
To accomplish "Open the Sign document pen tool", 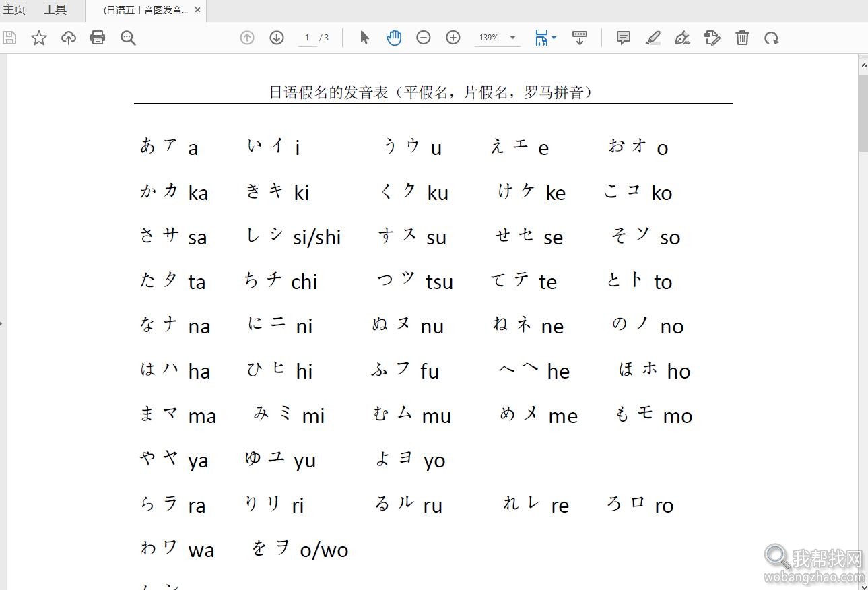I will click(x=682, y=38).
